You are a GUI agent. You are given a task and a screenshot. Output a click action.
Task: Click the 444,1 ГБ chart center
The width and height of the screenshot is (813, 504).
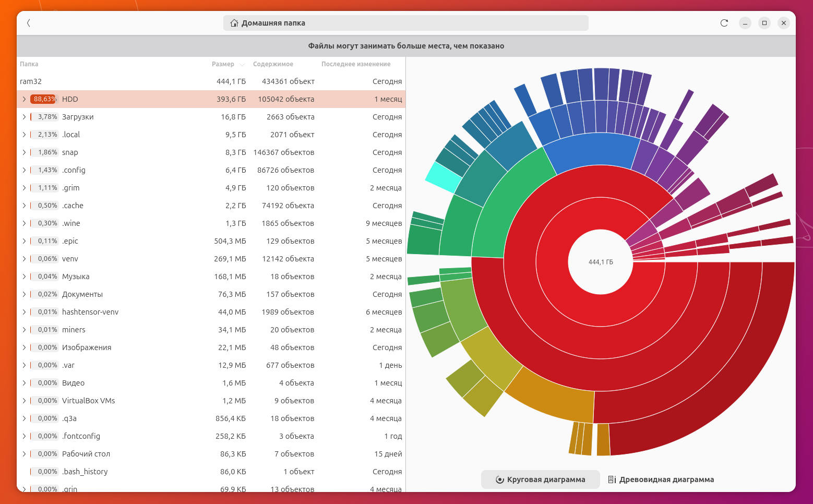coord(601,262)
